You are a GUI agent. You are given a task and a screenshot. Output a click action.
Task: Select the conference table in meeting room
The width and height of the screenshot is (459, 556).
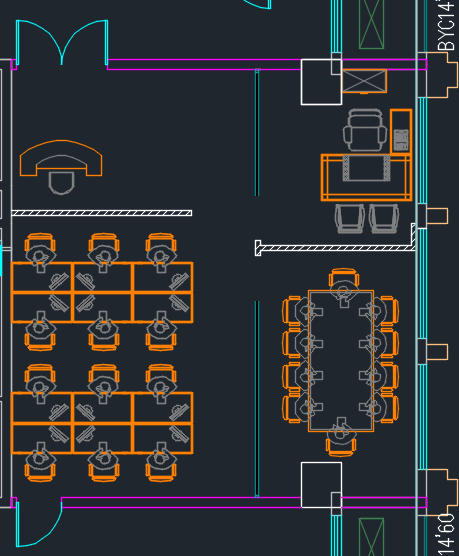point(341,361)
